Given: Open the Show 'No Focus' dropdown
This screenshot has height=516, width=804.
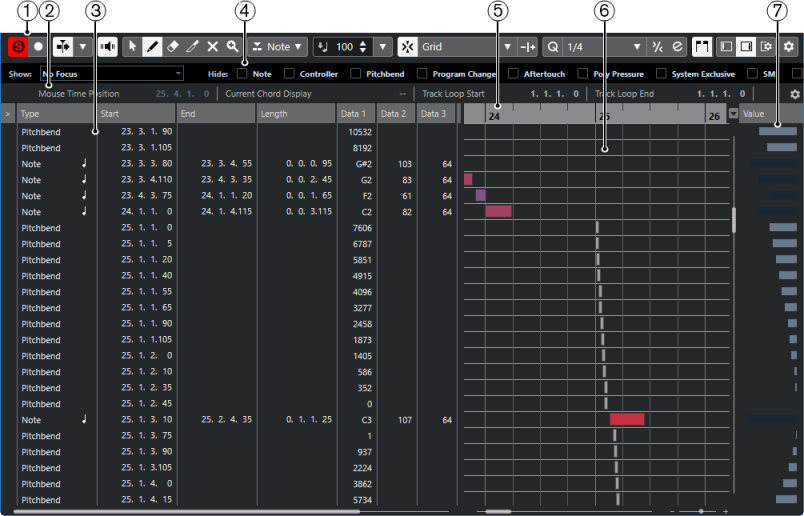Looking at the screenshot, I should pyautogui.click(x=111, y=73).
